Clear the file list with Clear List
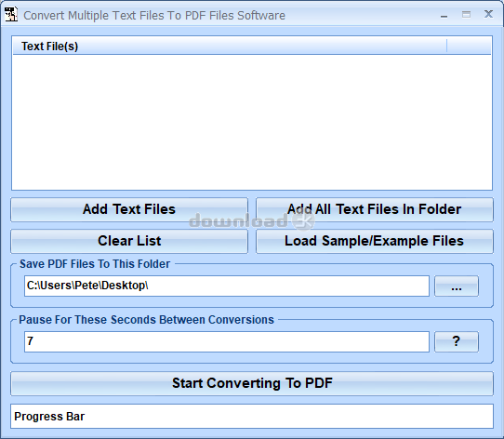The image size is (504, 439). click(129, 241)
